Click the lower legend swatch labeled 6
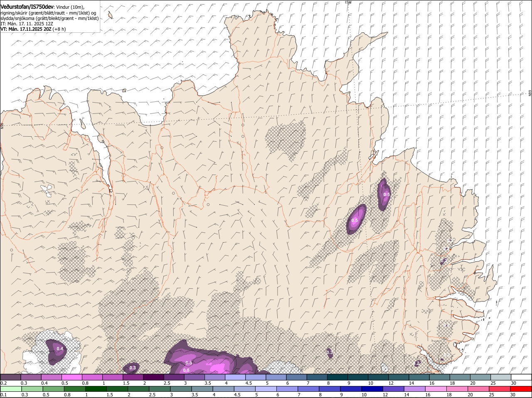 click(x=287, y=389)
